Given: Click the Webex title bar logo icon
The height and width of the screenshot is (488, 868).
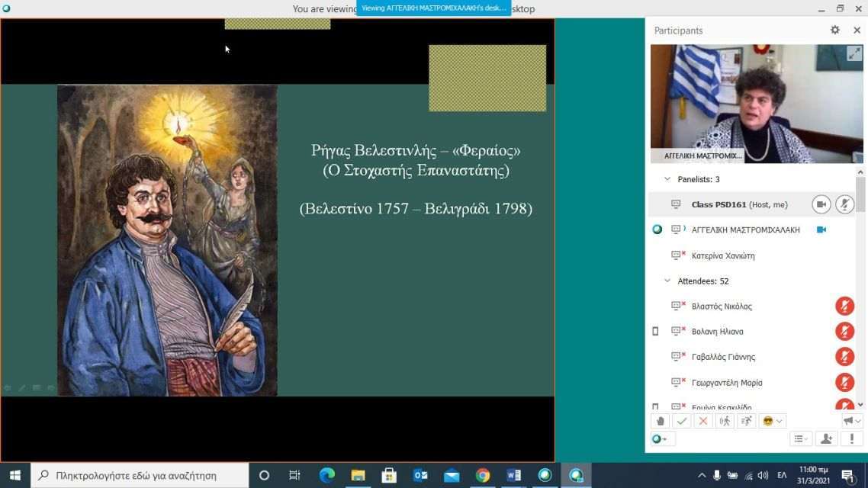Looking at the screenshot, I should tap(6, 8).
